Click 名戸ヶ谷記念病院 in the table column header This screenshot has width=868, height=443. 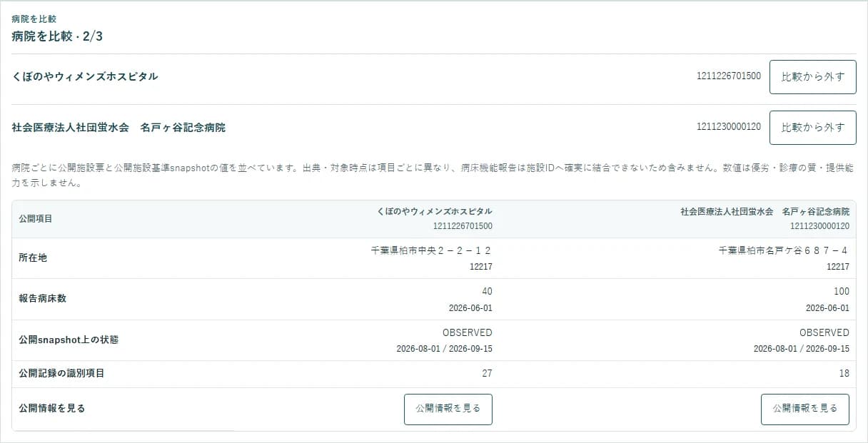765,212
